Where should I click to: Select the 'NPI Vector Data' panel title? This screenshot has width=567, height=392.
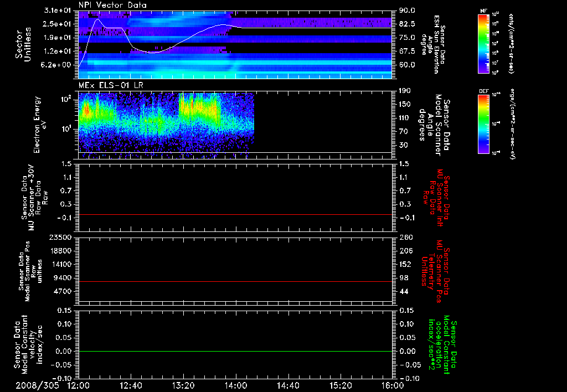coord(112,5)
